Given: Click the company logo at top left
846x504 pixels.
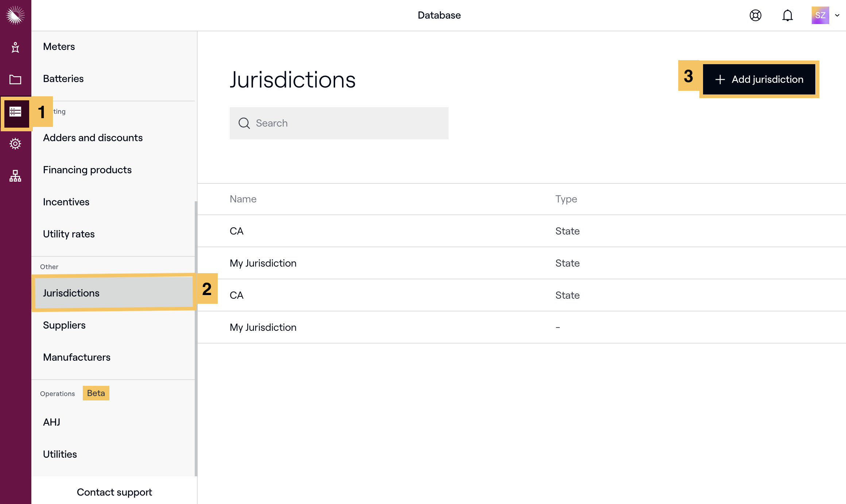Looking at the screenshot, I should pos(15,15).
